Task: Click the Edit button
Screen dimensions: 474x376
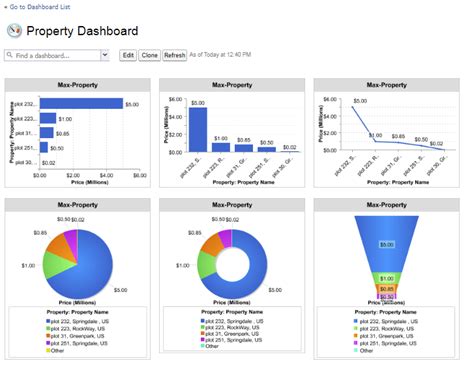Action: coord(128,55)
